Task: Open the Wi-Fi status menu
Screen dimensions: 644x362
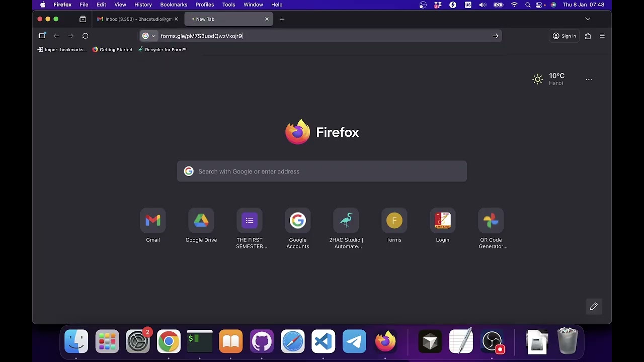Action: pos(514,5)
